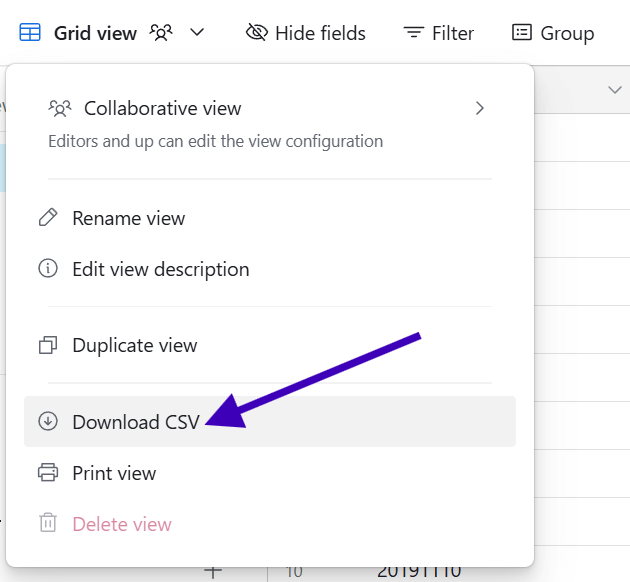Expand Collaborative view submenu arrow
The width and height of the screenshot is (630, 582).
pos(480,108)
